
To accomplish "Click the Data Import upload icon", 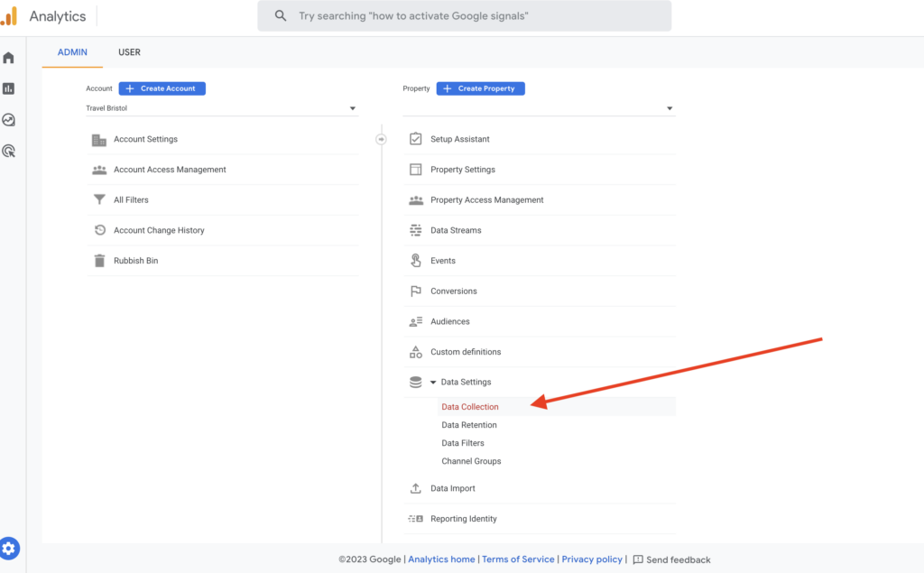I will pos(415,488).
